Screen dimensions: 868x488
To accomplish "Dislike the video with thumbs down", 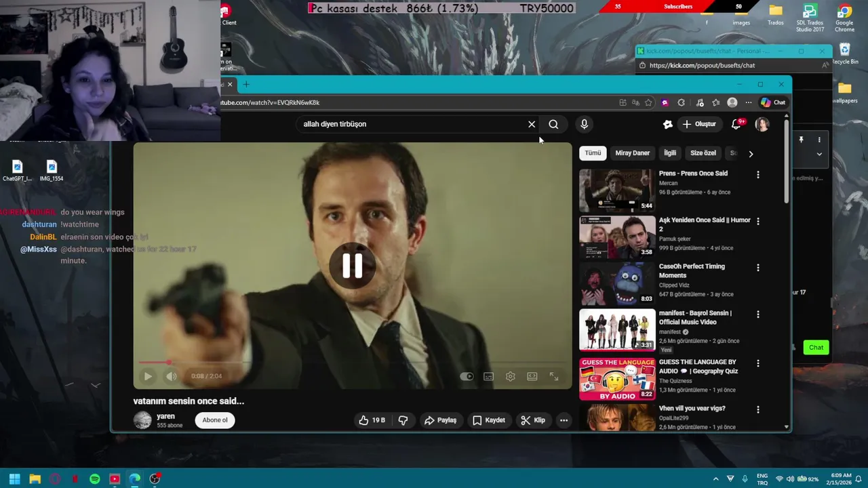I will pos(403,420).
